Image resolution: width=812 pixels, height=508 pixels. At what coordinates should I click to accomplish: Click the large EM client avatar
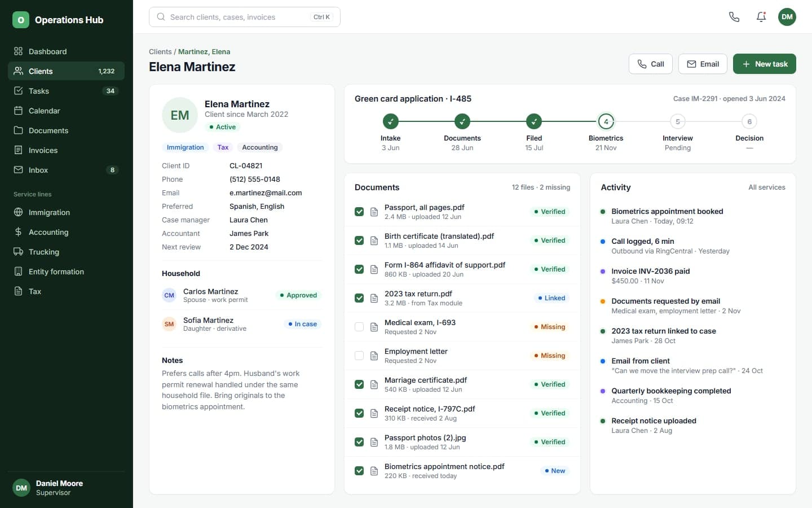tap(180, 115)
